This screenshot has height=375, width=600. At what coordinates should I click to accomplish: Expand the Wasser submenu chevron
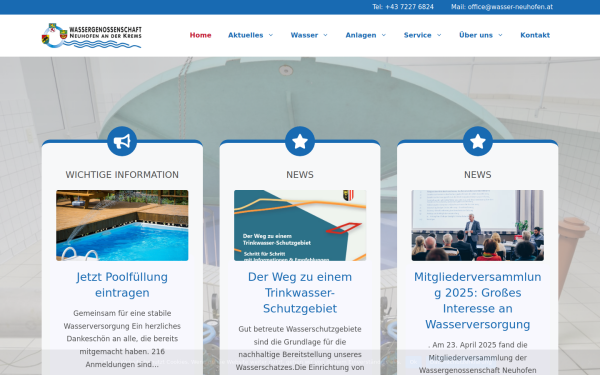pos(326,35)
